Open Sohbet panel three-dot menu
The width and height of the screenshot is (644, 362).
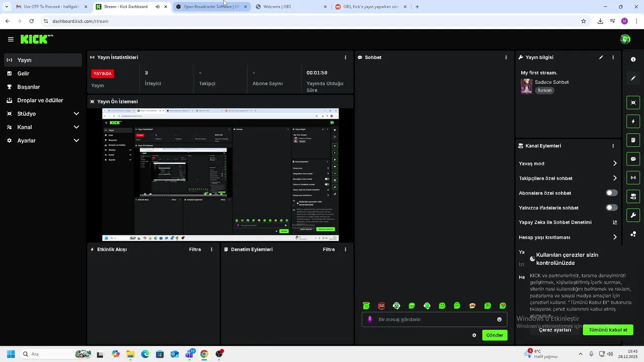[506, 57]
